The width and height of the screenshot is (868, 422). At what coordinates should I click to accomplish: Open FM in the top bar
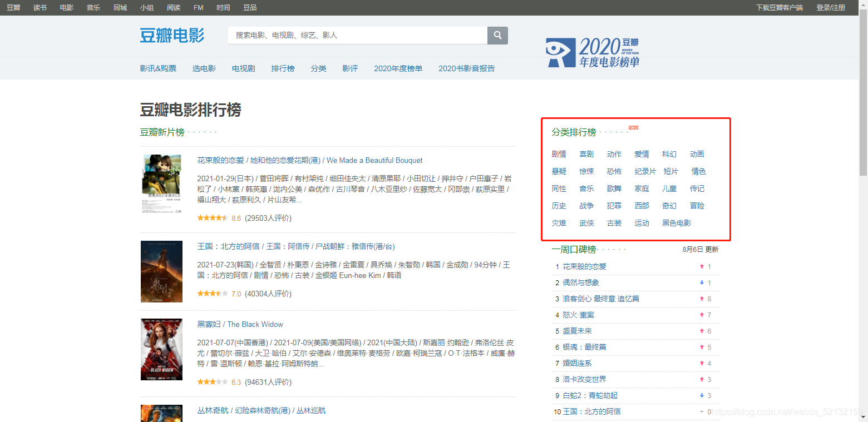pyautogui.click(x=198, y=8)
